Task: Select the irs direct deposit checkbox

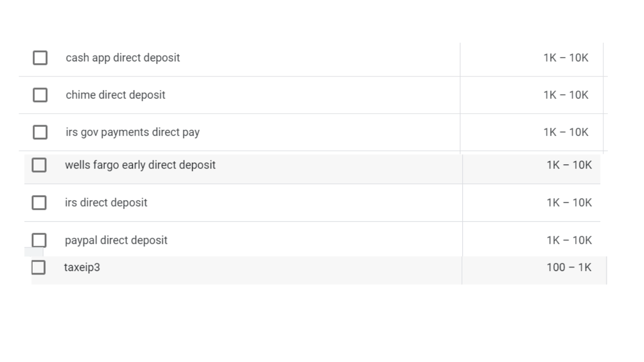Action: pos(40,202)
